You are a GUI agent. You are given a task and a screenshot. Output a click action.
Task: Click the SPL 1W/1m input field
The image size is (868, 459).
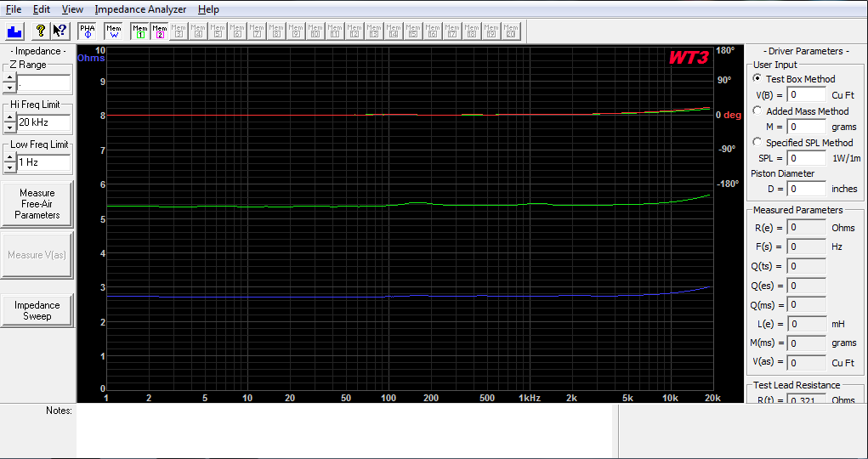point(807,158)
